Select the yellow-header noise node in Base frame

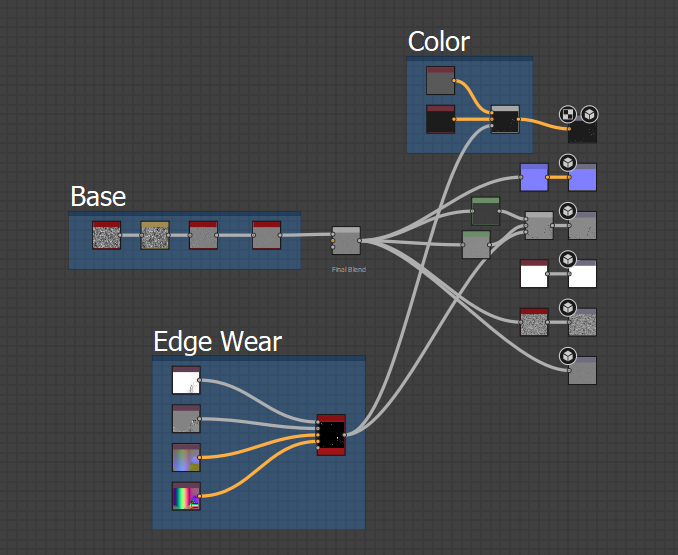click(155, 235)
